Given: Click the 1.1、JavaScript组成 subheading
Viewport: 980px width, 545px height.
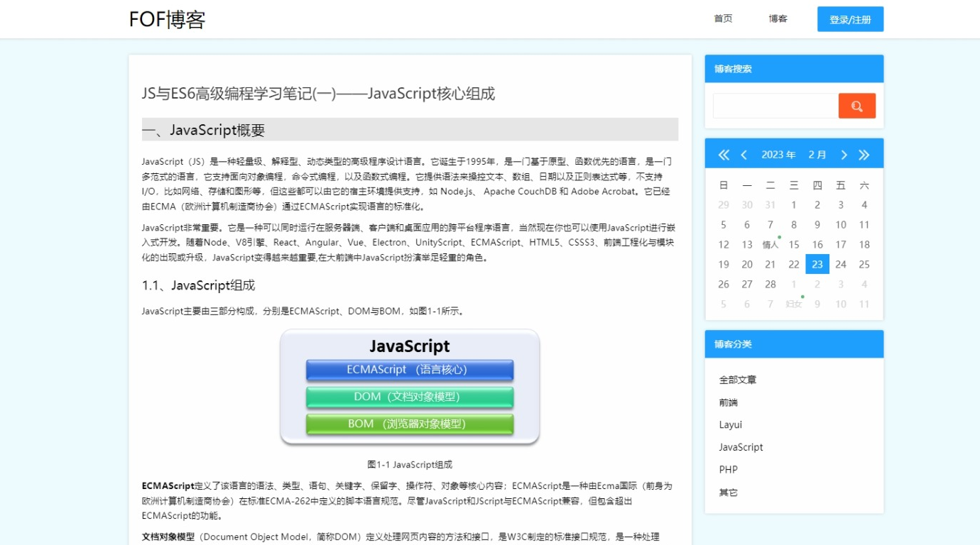Looking at the screenshot, I should click(x=198, y=285).
